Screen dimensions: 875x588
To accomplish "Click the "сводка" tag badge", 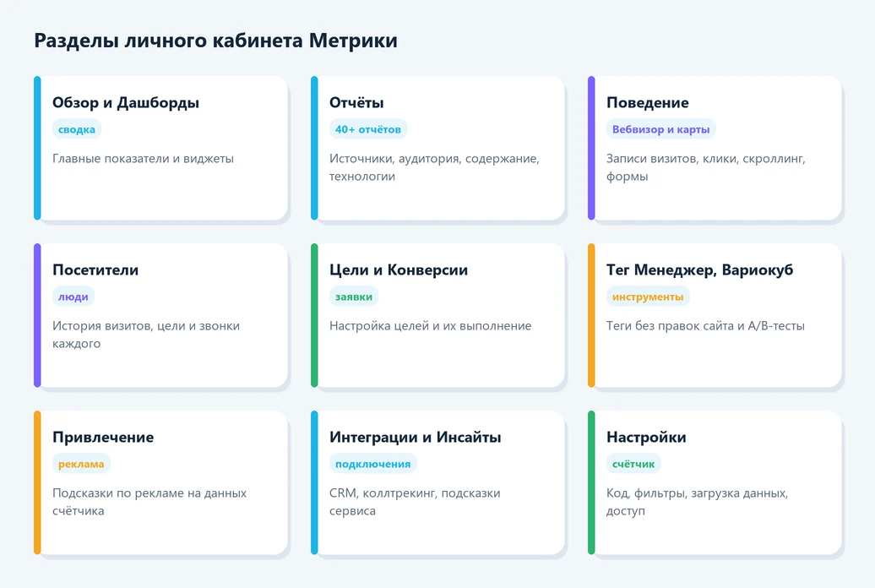I will (x=77, y=129).
